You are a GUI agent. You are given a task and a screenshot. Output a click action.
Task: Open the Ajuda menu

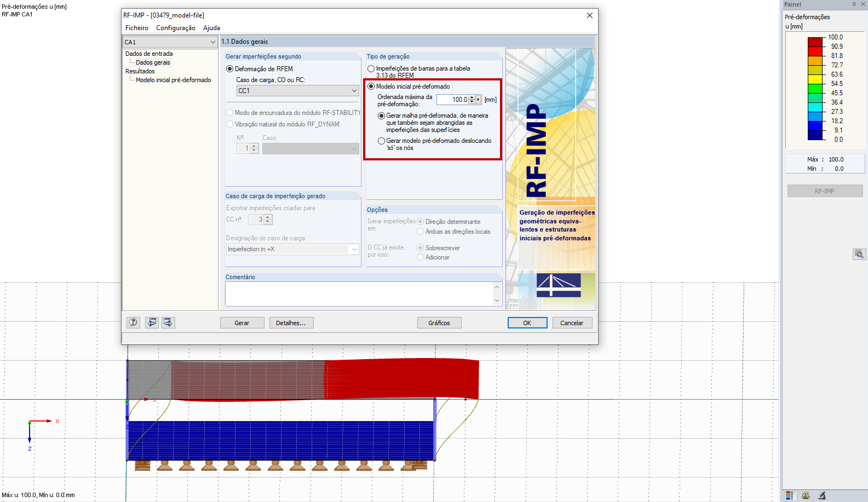211,28
